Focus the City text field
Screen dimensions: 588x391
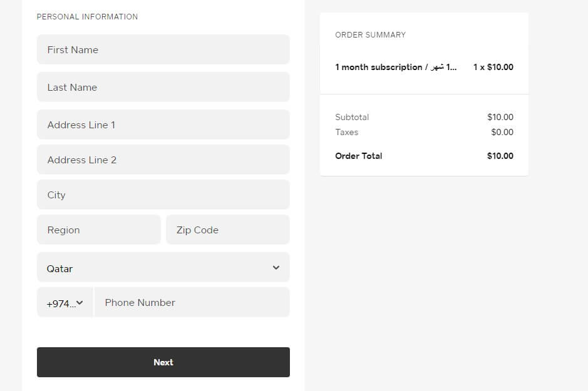tap(163, 195)
